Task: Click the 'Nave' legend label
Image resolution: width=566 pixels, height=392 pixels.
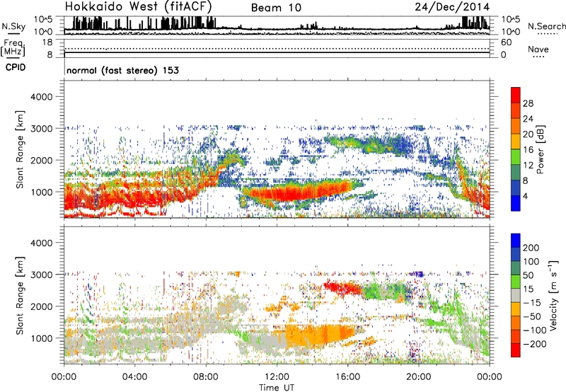Action: 538,49
